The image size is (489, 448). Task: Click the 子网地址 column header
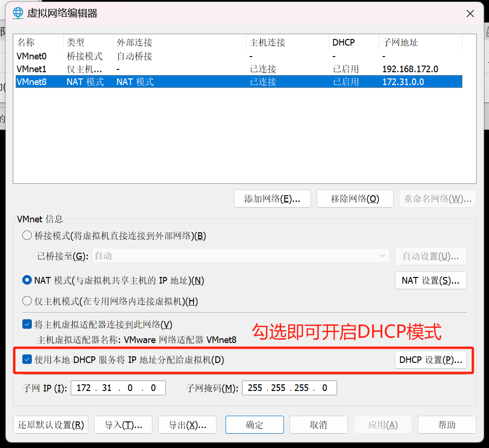point(420,42)
